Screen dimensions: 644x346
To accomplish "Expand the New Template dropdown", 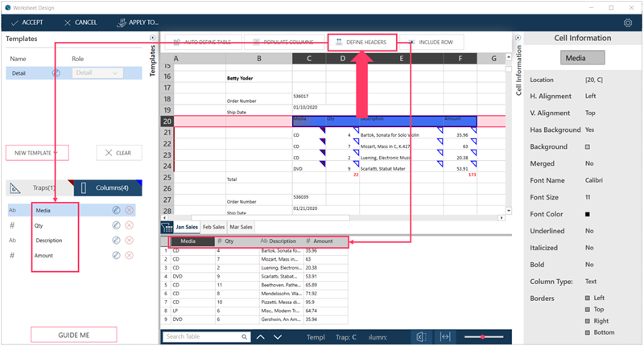I will pyautogui.click(x=37, y=152).
